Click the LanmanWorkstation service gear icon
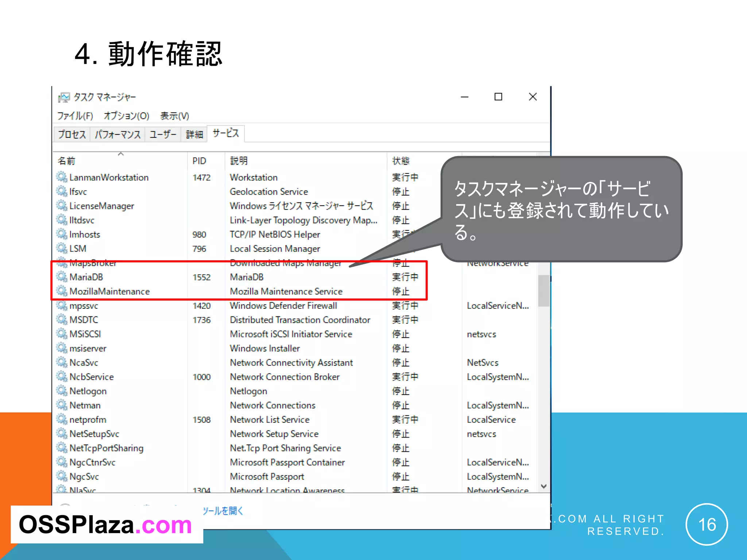747x560 pixels. 62,177
